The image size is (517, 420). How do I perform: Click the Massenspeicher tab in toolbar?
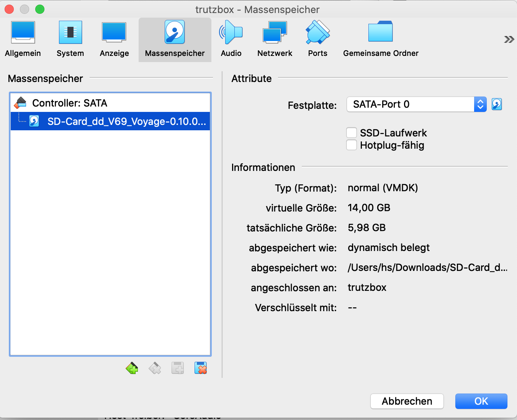175,39
